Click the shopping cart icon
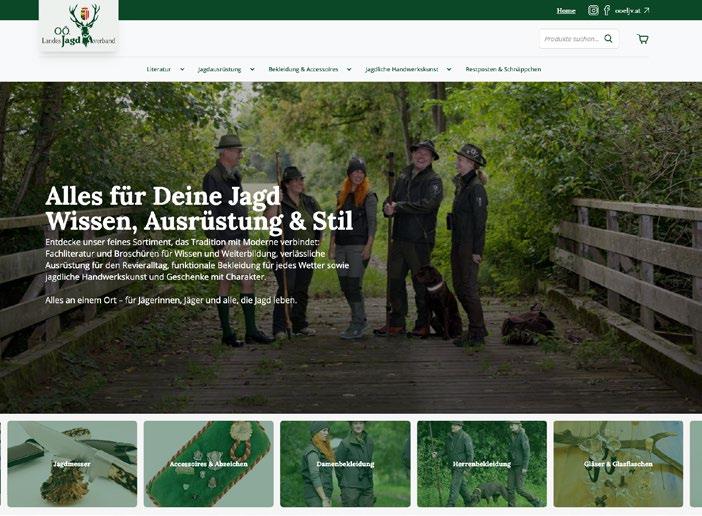Image resolution: width=702 pixels, height=516 pixels. point(643,39)
